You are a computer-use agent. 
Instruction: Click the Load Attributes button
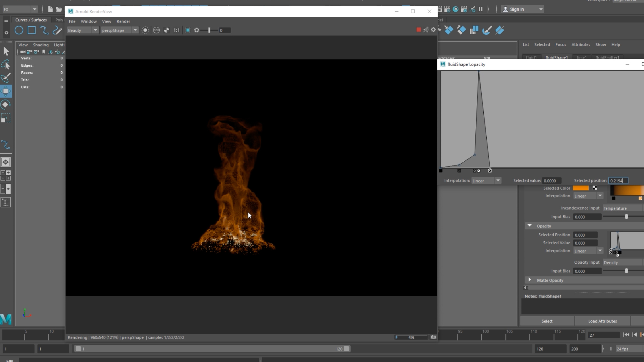point(602,321)
